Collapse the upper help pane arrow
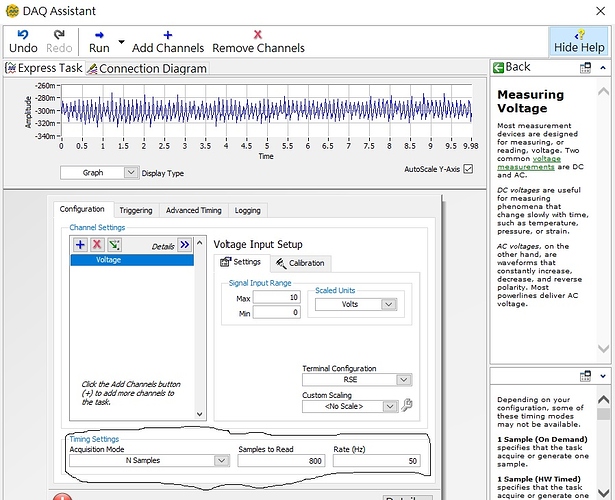 pos(603,68)
